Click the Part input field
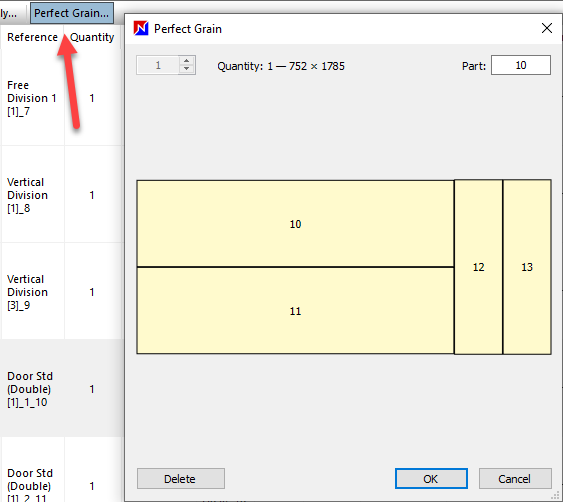563x502 pixels. point(521,65)
